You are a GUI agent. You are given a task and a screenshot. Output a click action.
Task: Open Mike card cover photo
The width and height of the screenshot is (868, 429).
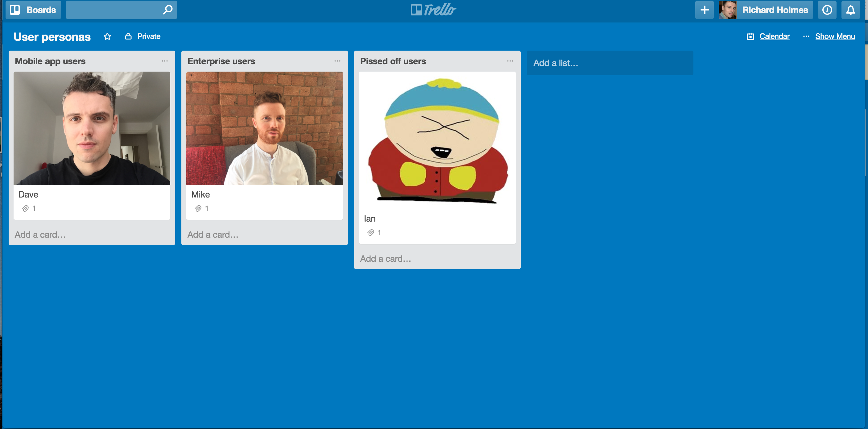coord(265,128)
